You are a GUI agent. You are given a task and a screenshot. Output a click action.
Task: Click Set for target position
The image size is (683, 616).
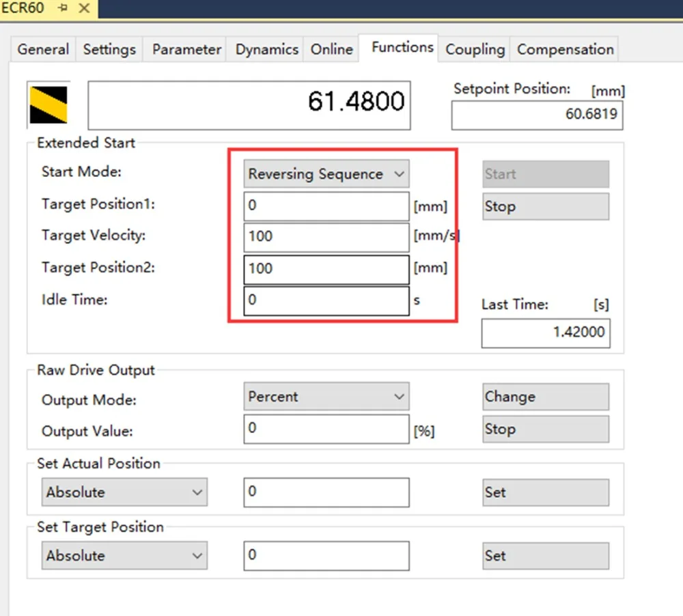[545, 556]
